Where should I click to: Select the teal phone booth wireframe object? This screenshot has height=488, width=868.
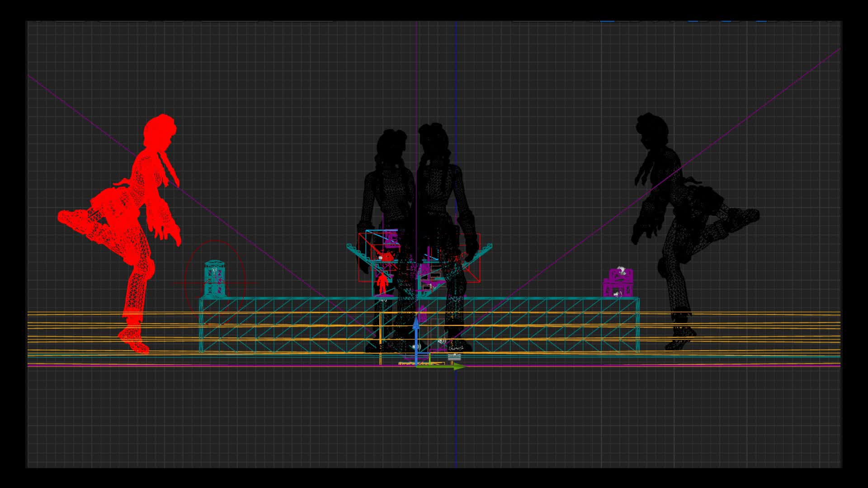214,278
